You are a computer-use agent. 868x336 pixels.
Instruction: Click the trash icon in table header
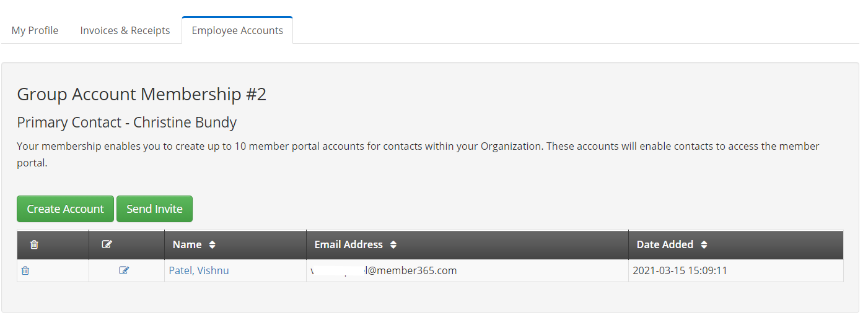pyautogui.click(x=34, y=244)
